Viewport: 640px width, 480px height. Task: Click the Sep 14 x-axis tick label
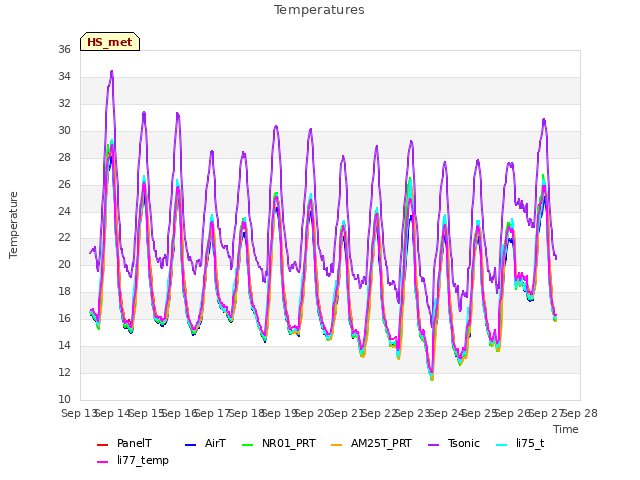(113, 413)
